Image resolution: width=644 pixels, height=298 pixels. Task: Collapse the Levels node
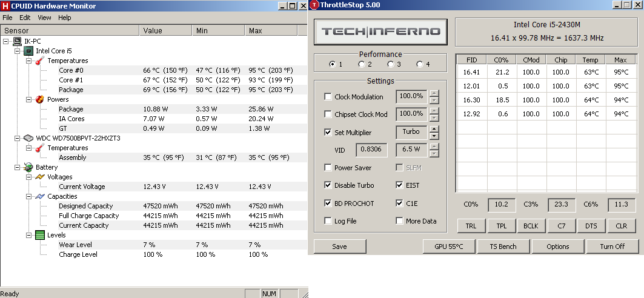tap(28, 235)
